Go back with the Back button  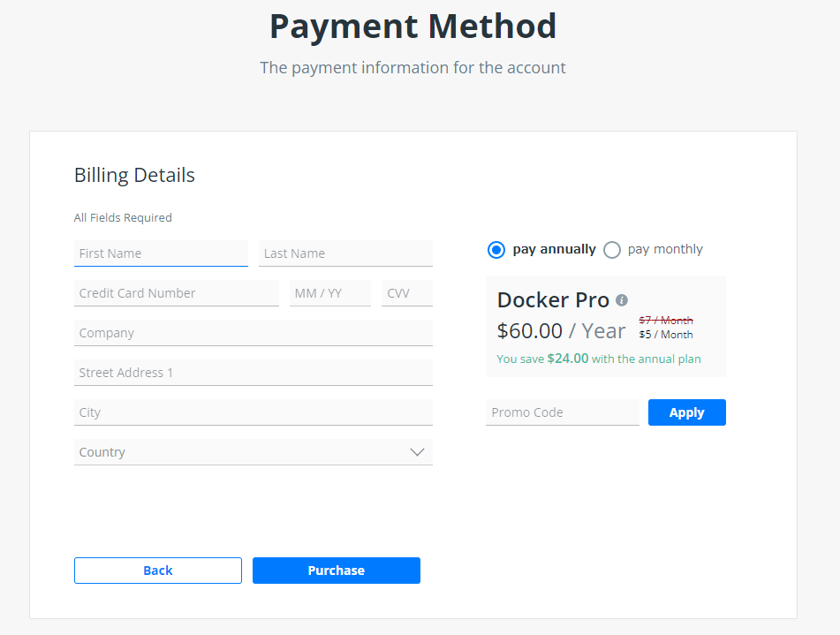click(x=158, y=571)
